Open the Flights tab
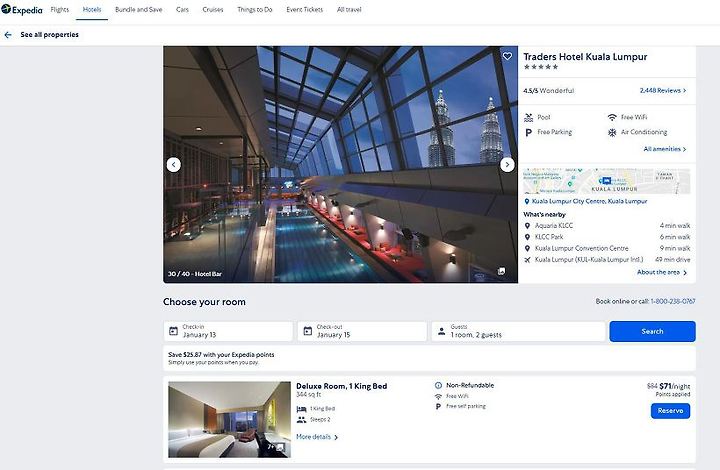720x470 pixels. point(60,10)
